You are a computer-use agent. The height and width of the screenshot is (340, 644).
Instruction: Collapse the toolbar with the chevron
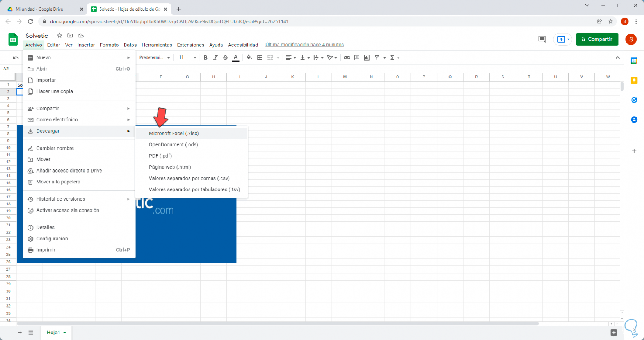[617, 58]
